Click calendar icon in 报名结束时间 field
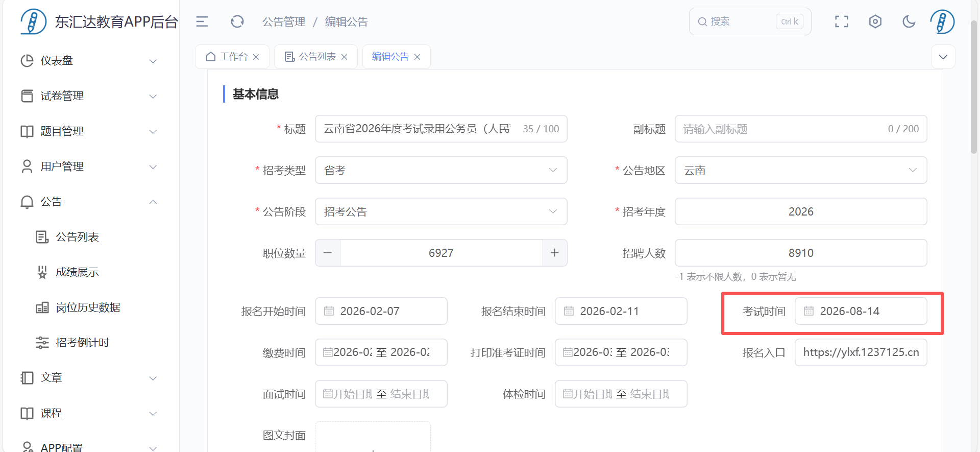Screen dimensions: 980x452 point(569,311)
